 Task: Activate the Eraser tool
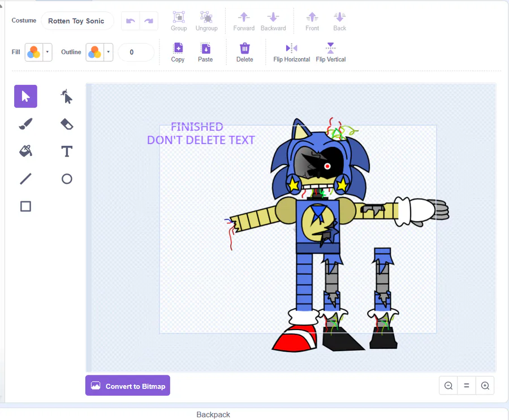pyautogui.click(x=67, y=124)
